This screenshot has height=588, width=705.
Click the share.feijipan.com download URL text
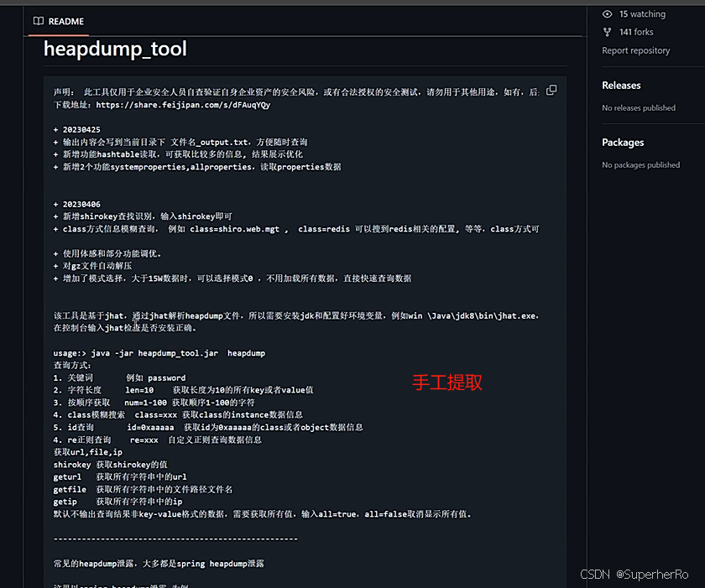183,105
